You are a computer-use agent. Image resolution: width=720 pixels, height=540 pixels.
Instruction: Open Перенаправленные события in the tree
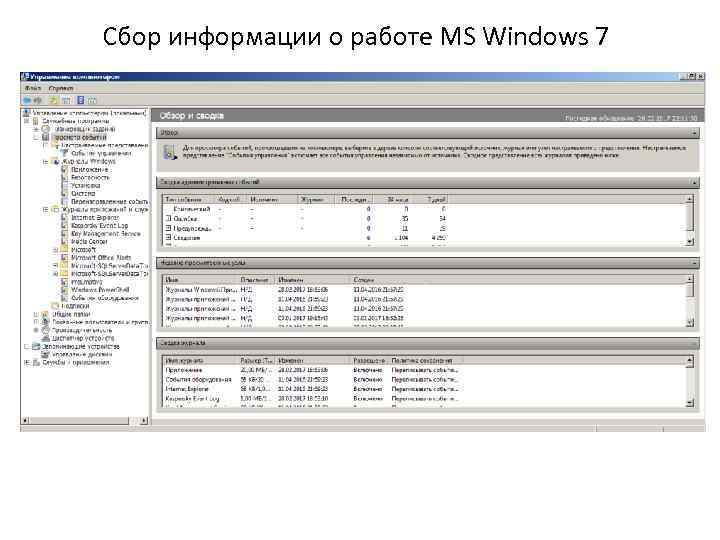click(109, 202)
